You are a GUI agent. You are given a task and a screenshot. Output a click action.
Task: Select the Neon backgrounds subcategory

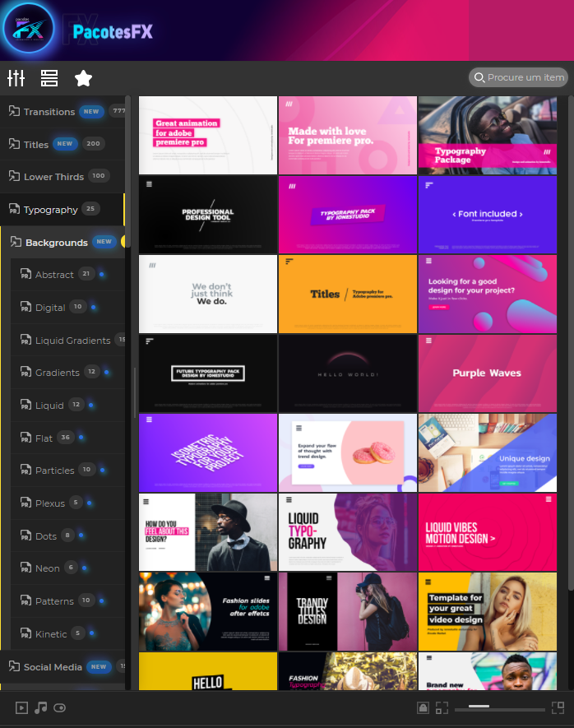tap(48, 568)
